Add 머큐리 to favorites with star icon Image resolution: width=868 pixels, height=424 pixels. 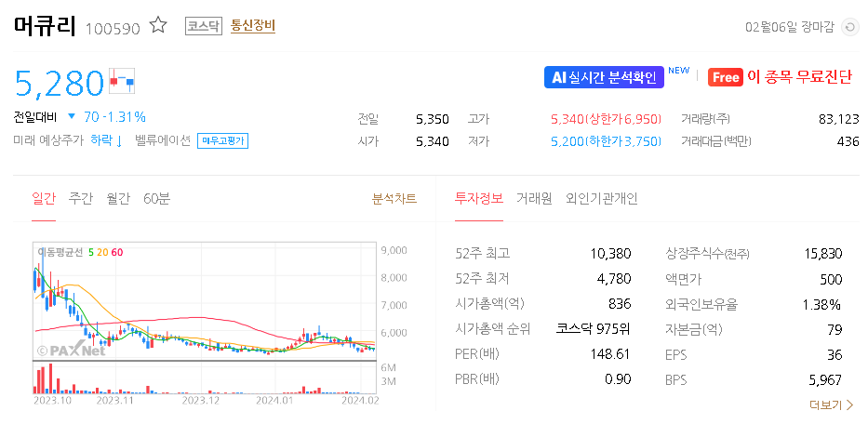pyautogui.click(x=158, y=25)
